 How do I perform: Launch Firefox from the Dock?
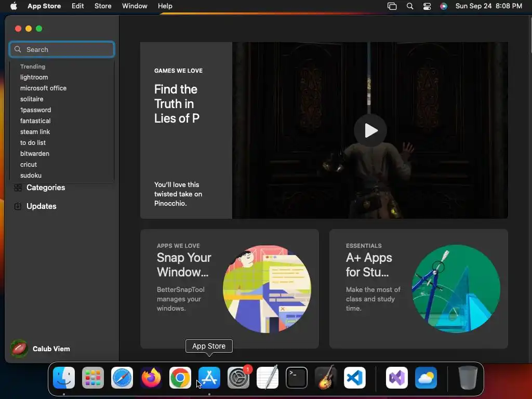[x=151, y=378]
